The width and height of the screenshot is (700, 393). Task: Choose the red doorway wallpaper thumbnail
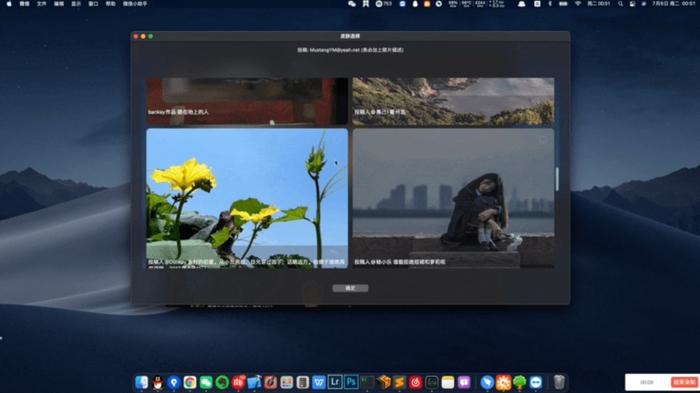click(247, 101)
